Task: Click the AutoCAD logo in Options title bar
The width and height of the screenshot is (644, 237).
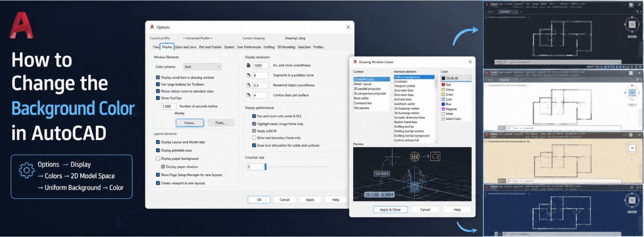Action: pyautogui.click(x=152, y=28)
